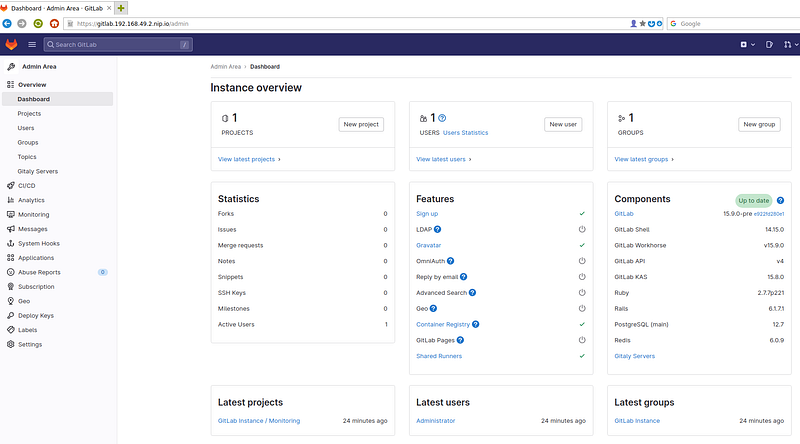The width and height of the screenshot is (800, 444).
Task: Click the Monitoring monitor icon
Action: pos(11,214)
